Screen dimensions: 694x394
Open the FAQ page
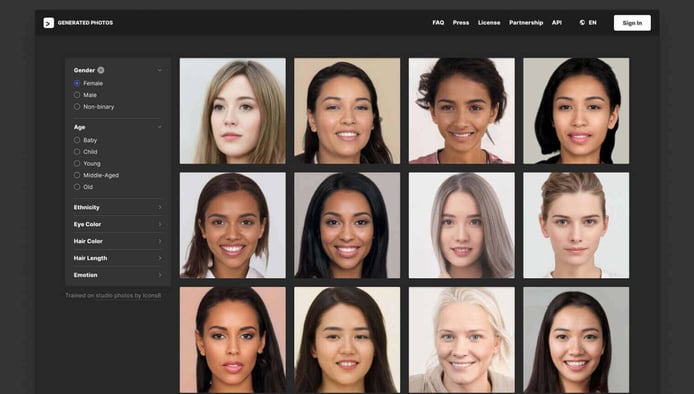tap(438, 23)
